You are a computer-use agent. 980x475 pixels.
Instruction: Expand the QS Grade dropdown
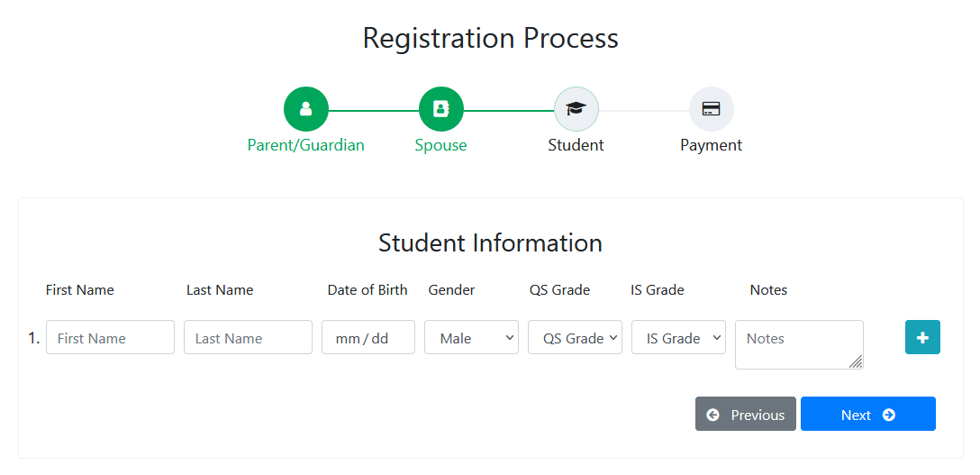point(575,337)
